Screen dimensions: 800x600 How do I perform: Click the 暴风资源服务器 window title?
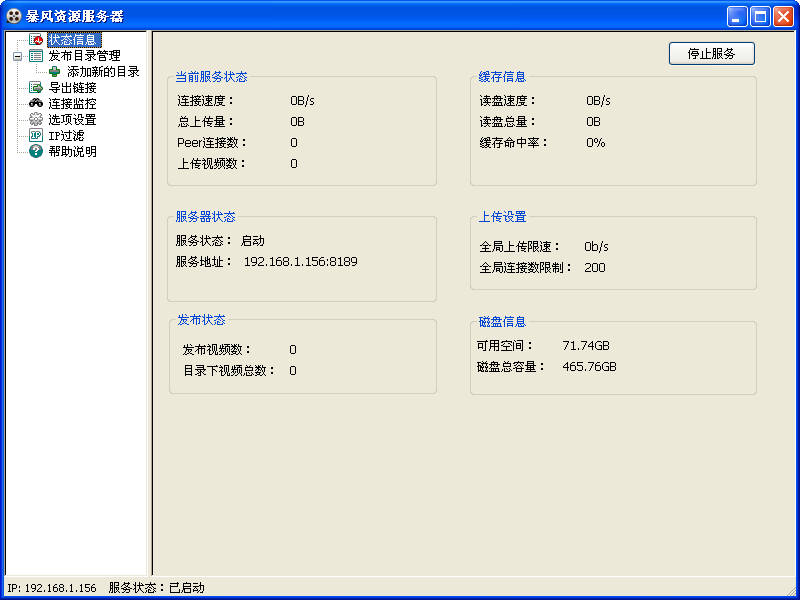(74, 16)
